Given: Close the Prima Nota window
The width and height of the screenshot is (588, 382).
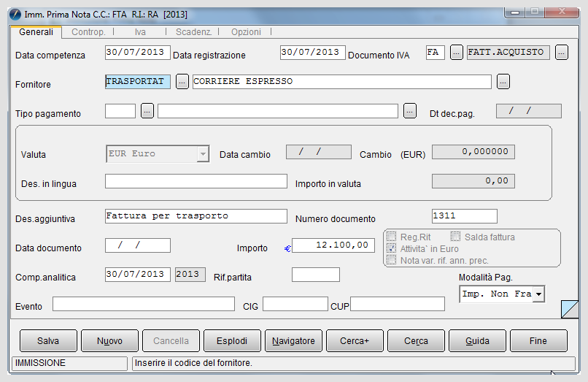Looking at the screenshot, I should (562, 12).
